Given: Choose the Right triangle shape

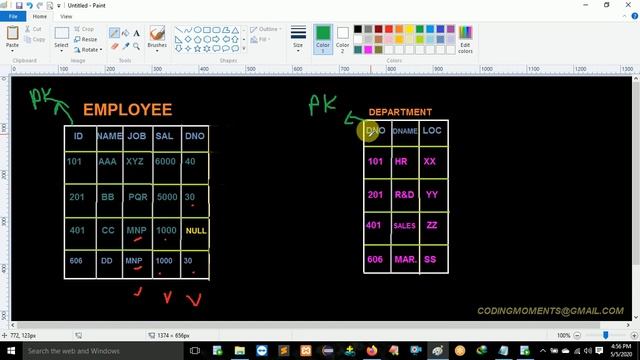Looking at the screenshot, I should point(179,40).
